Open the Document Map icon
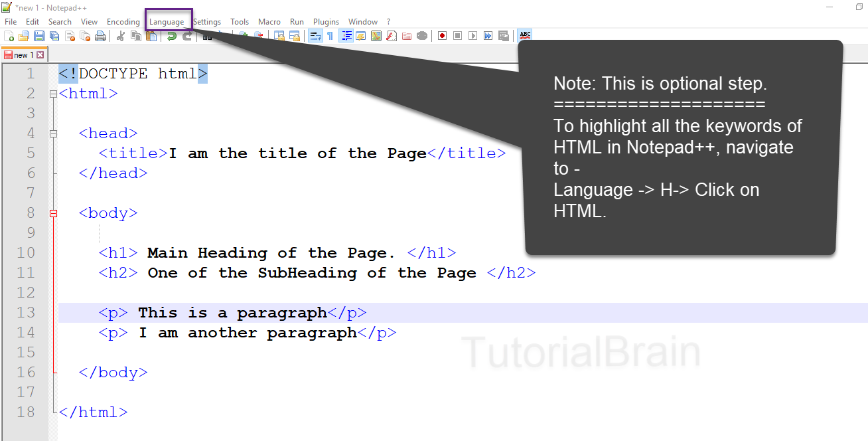 376,36
